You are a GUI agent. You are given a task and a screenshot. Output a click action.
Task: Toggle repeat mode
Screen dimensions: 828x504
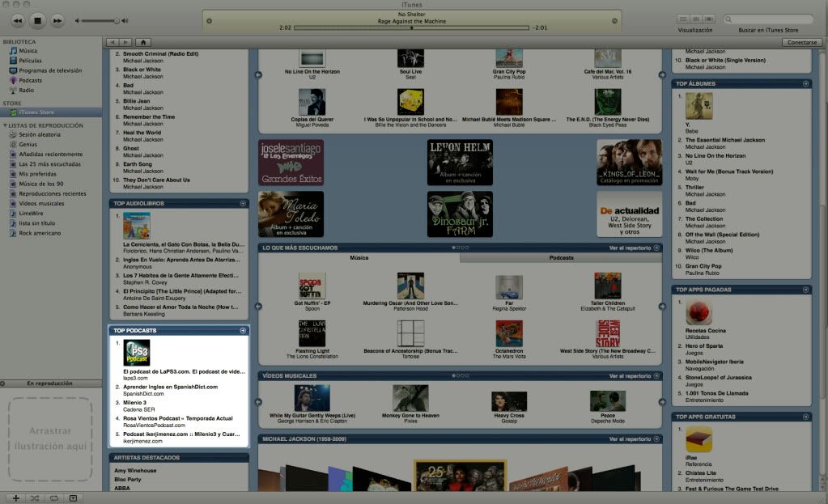(x=53, y=498)
